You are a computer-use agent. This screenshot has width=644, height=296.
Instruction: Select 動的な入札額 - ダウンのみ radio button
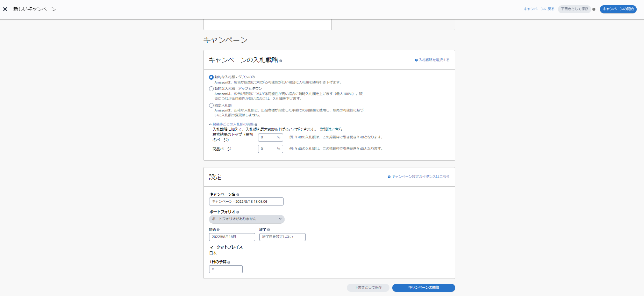click(211, 77)
